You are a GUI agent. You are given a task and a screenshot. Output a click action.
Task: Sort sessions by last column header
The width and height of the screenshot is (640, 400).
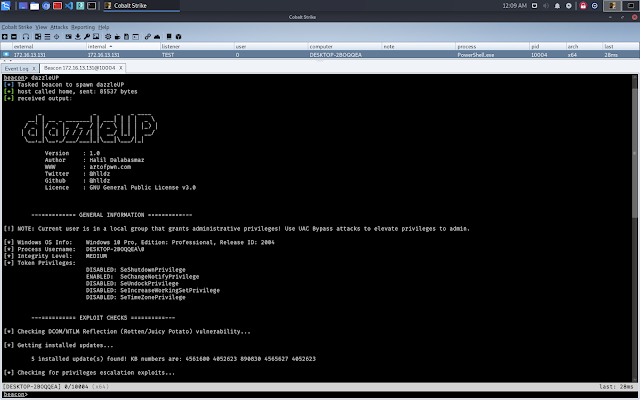[621, 47]
